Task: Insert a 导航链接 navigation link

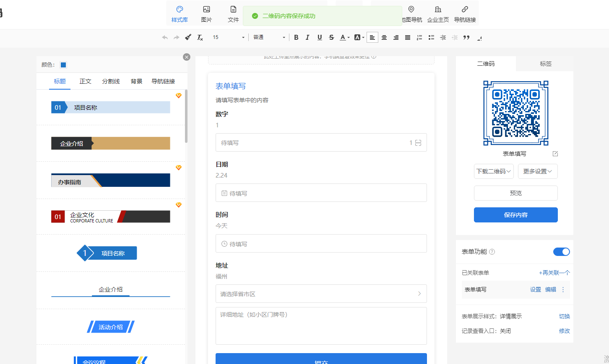Action: click(x=465, y=14)
